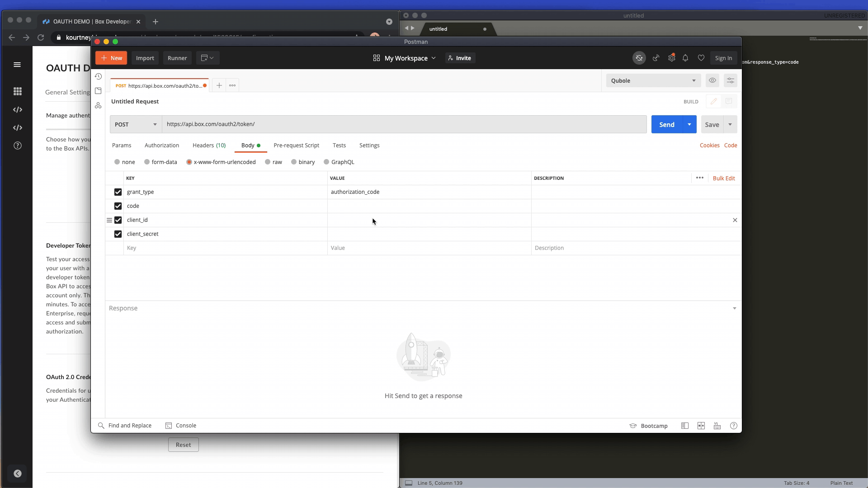Click the Runner icon in top toolbar
The image size is (868, 488).
[177, 58]
